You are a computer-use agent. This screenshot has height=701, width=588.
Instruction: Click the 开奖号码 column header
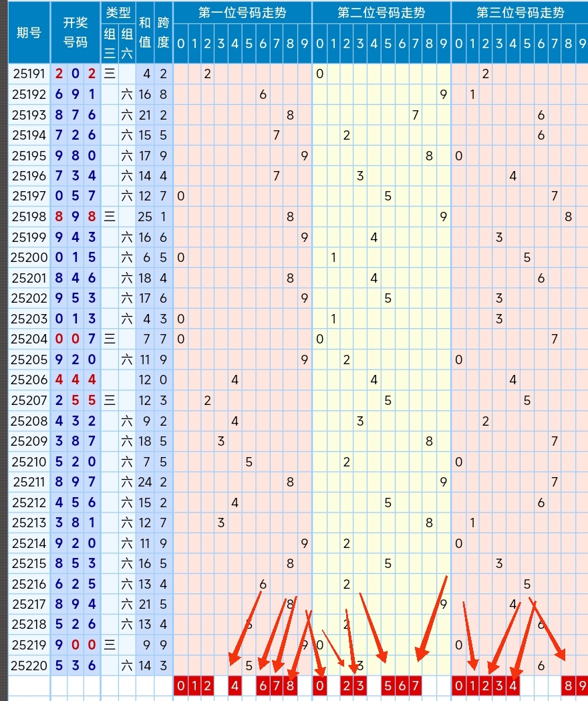click(x=75, y=32)
